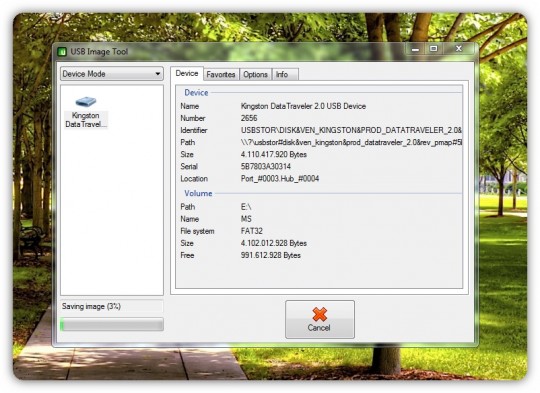Viewport: 540px width, 393px height.
Task: Click serial value '5B7803A30314'
Action: 266,166
